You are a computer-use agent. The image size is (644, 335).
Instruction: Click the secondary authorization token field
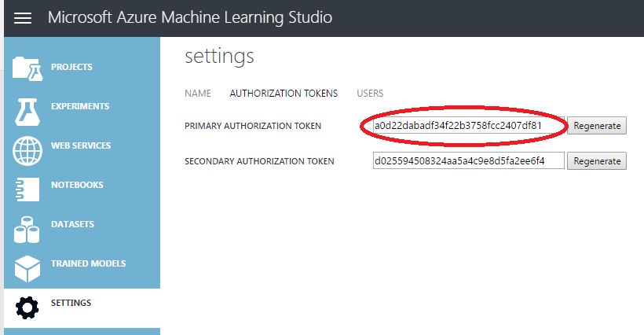pyautogui.click(x=469, y=160)
